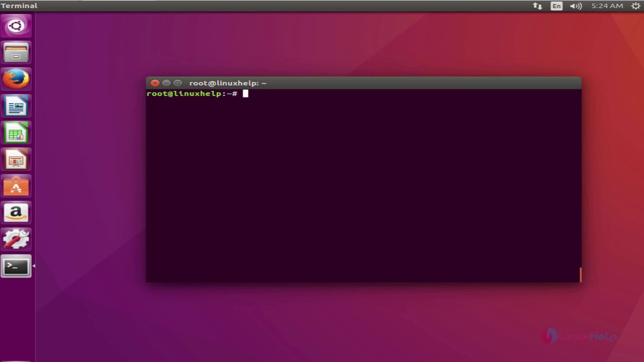Open the session gear menu
644x362 pixels.
[x=635, y=6]
